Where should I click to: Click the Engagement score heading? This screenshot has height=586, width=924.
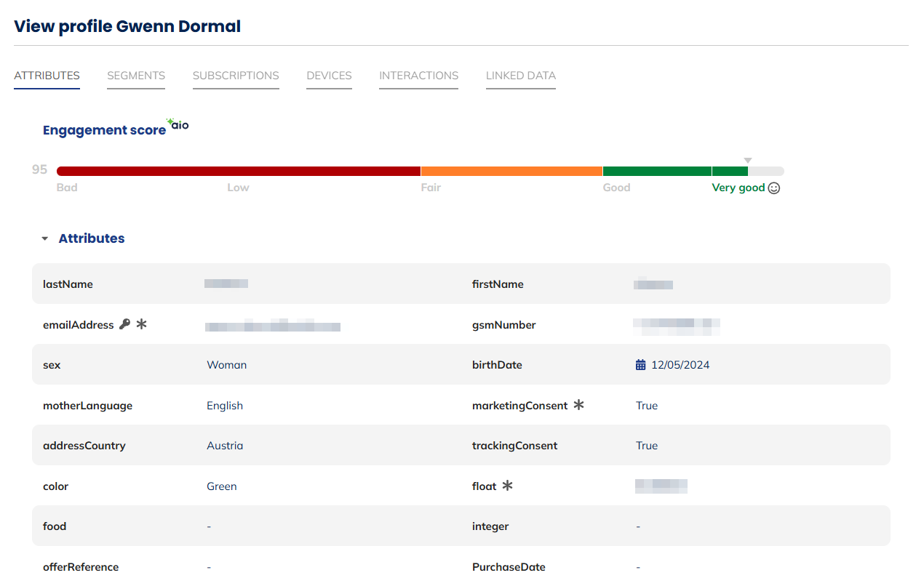104,130
